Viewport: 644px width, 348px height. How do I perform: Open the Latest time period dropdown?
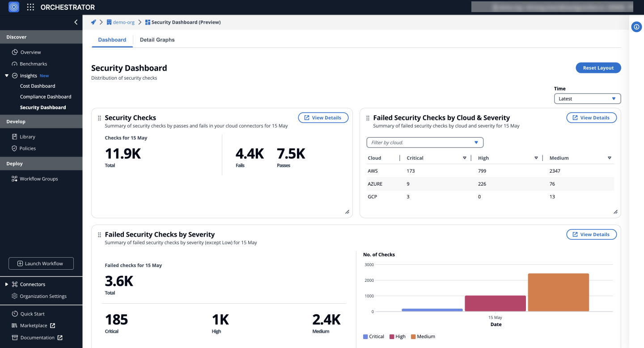coord(587,98)
